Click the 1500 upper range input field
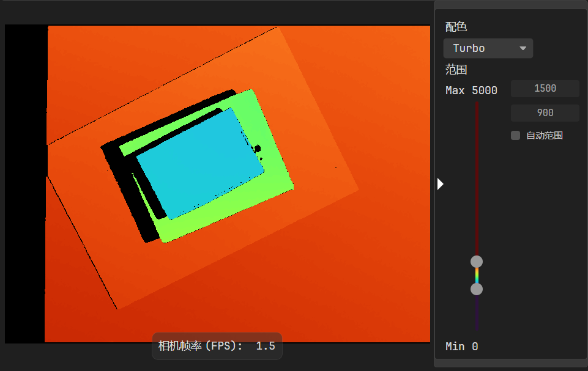The image size is (588, 371). 545,89
